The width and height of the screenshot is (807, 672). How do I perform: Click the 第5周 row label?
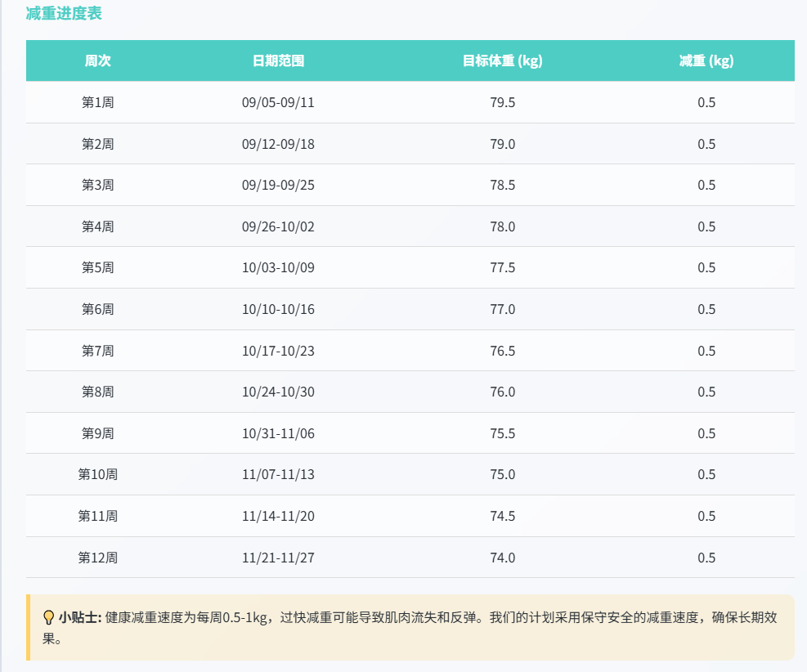point(98,267)
